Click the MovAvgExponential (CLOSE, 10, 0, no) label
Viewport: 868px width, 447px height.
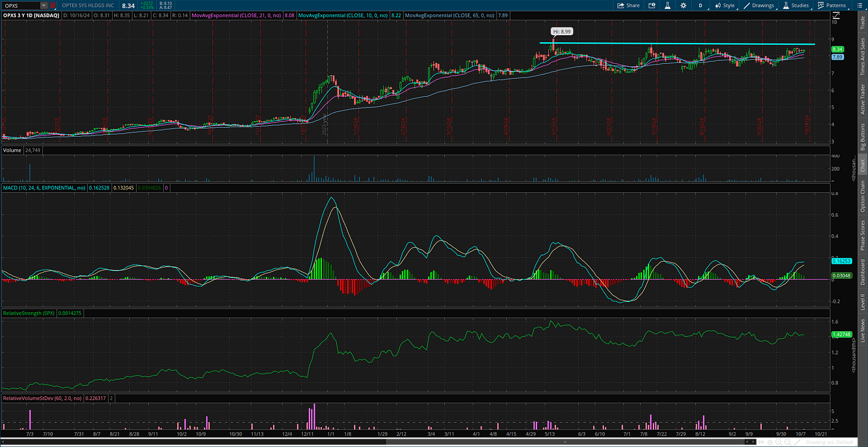pos(343,14)
